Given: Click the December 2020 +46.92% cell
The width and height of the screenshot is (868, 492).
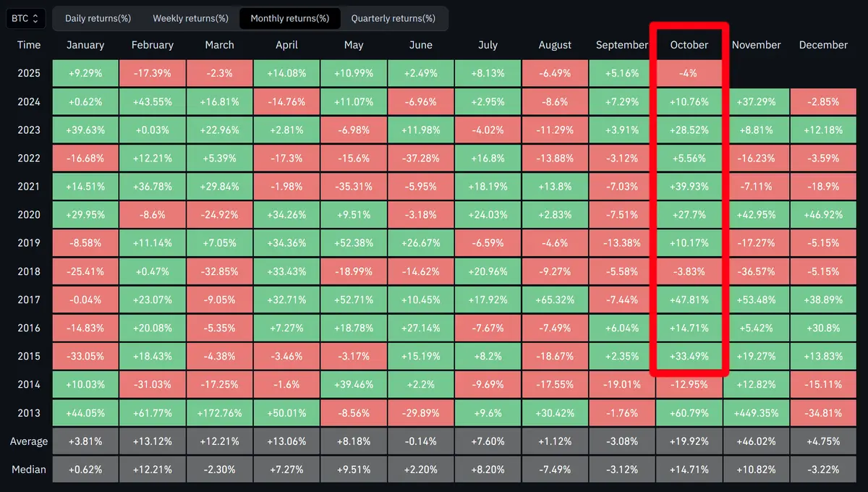Looking at the screenshot, I should pyautogui.click(x=823, y=215).
